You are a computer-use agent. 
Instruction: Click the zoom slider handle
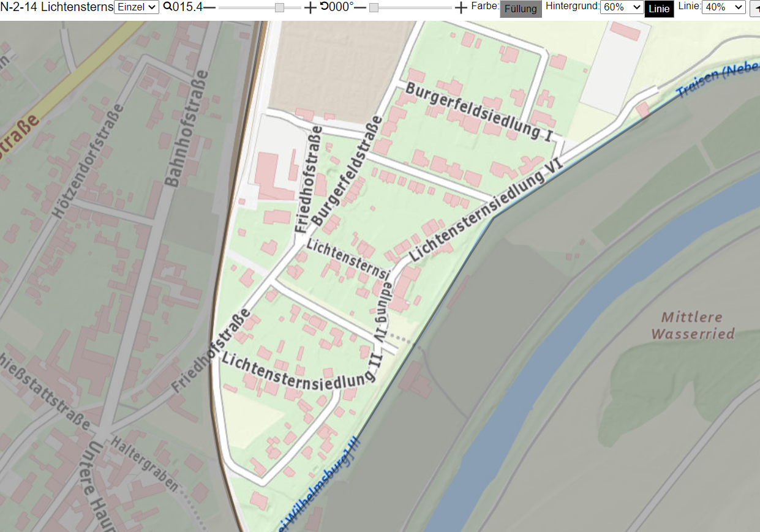click(279, 7)
